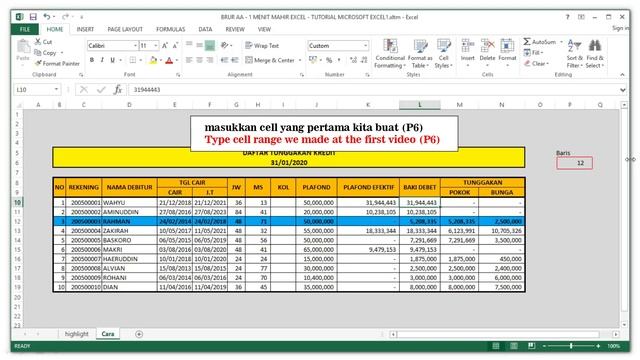
Task: Toggle Underline formatting
Action: coord(113,60)
